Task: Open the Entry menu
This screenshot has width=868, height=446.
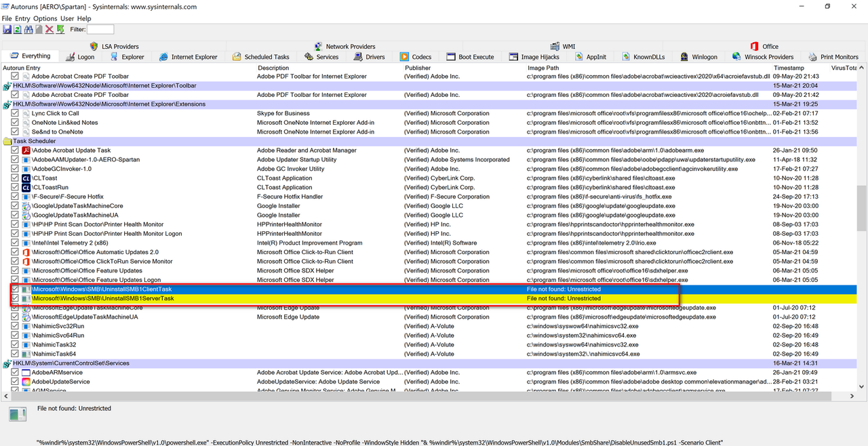Action: pyautogui.click(x=22, y=18)
